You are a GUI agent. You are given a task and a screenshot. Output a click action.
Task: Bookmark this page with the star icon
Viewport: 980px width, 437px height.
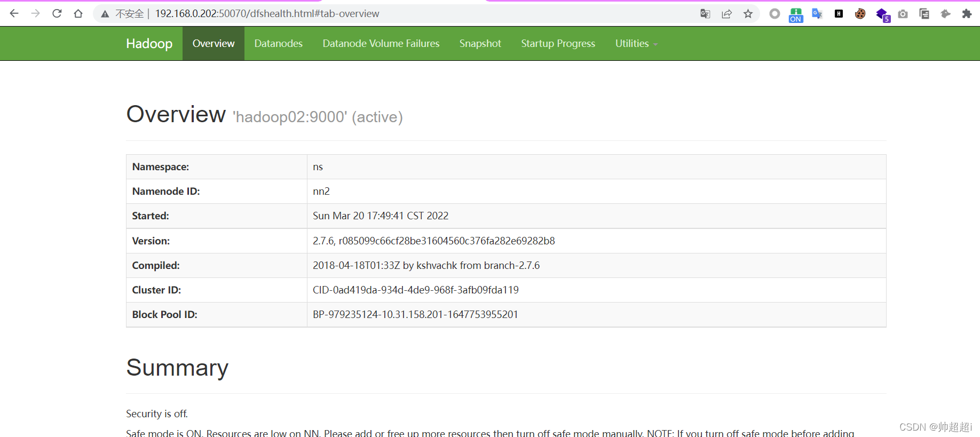[x=748, y=14]
